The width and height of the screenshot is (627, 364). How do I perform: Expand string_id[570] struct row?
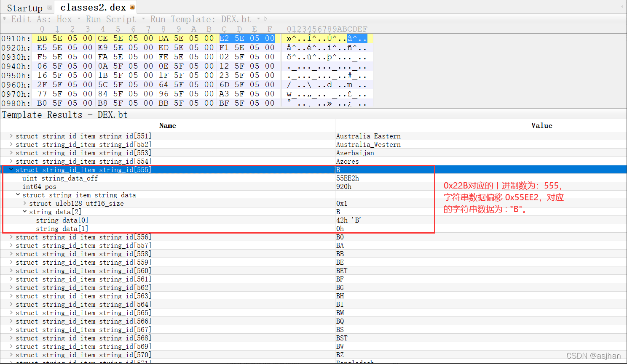[x=11, y=355]
